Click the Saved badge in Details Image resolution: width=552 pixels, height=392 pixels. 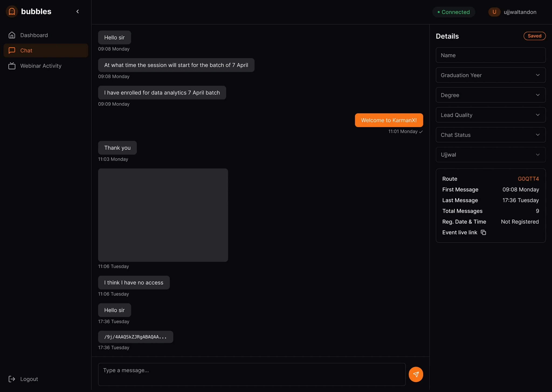(x=534, y=36)
